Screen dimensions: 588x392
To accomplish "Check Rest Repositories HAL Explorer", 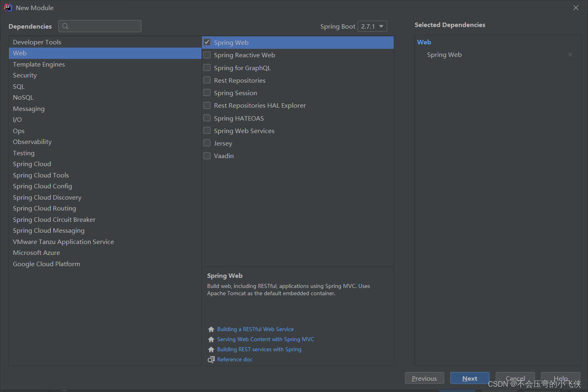I will [x=207, y=105].
